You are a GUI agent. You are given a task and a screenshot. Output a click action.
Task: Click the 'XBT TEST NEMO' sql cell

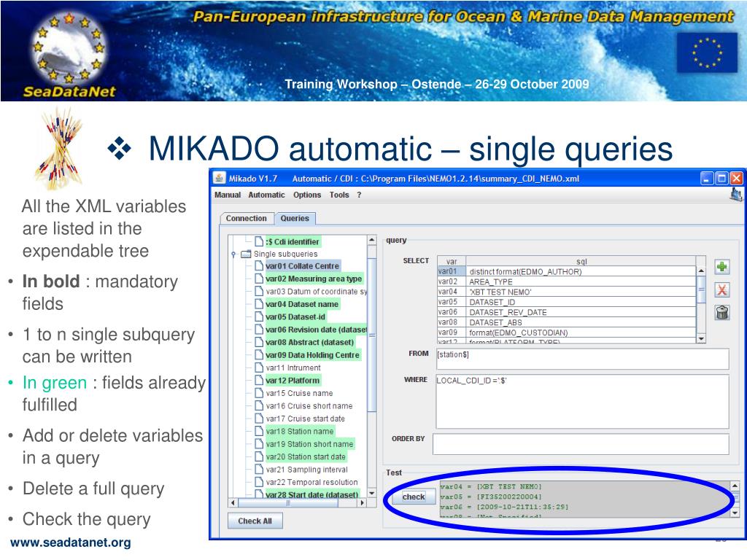pyautogui.click(x=581, y=292)
